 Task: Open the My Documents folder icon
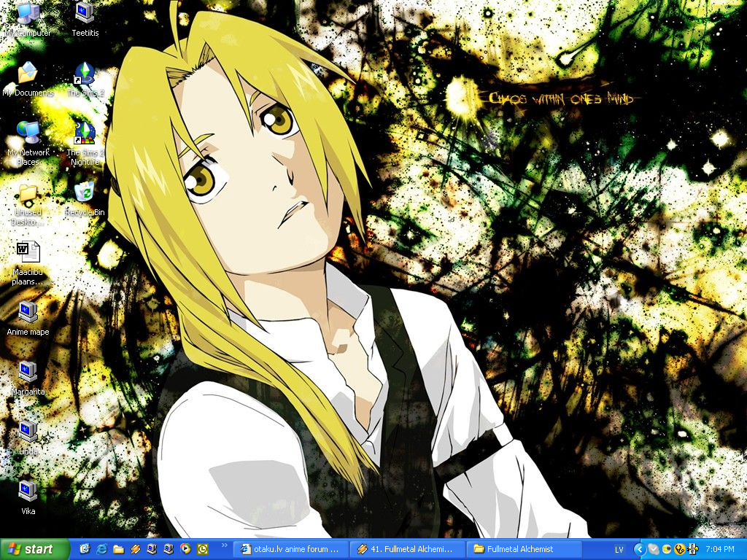point(28,79)
